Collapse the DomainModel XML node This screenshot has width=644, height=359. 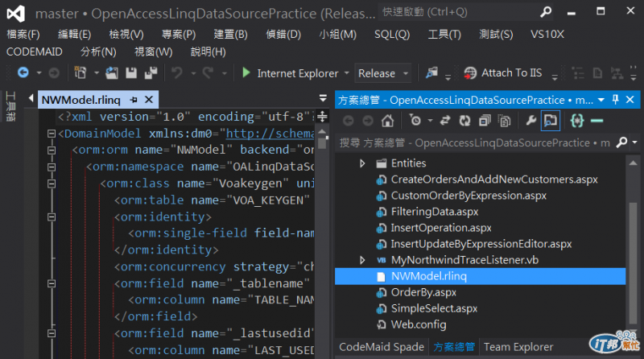[x=52, y=134]
